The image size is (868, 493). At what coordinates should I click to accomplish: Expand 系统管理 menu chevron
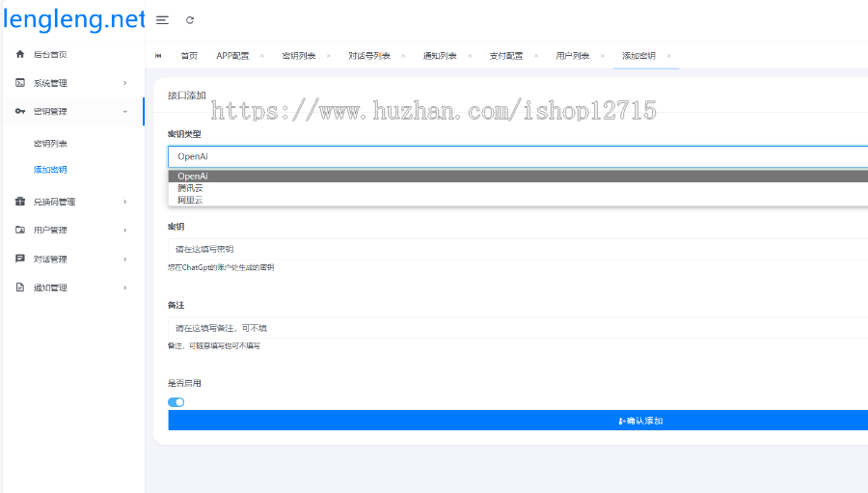coord(125,83)
